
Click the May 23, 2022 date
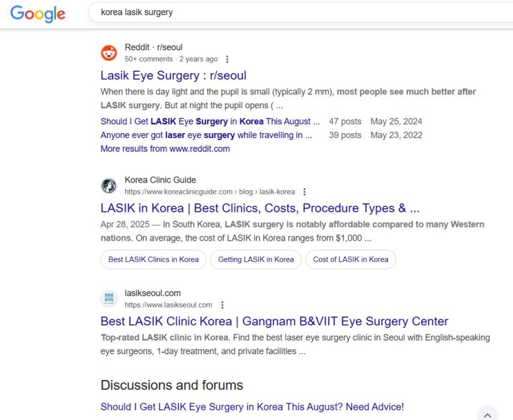tap(396, 135)
